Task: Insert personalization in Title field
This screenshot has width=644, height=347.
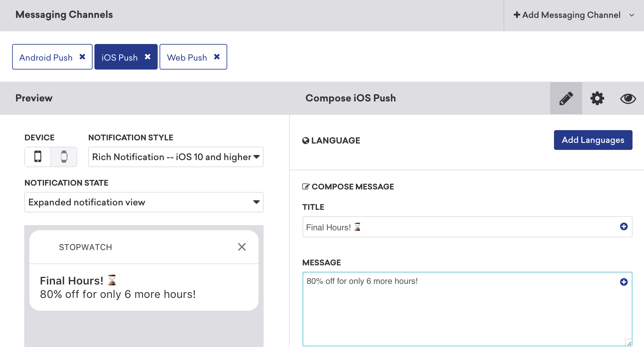Action: (624, 226)
